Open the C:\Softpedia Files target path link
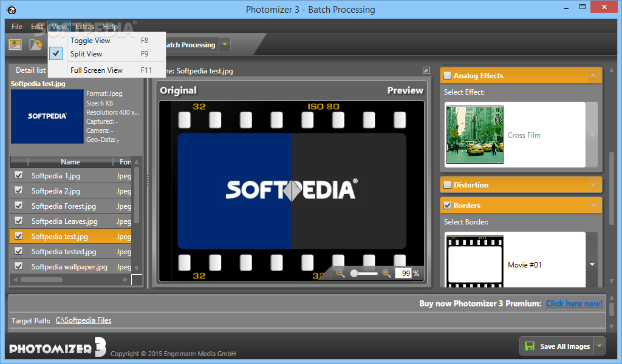The image size is (622, 364). coord(83,320)
